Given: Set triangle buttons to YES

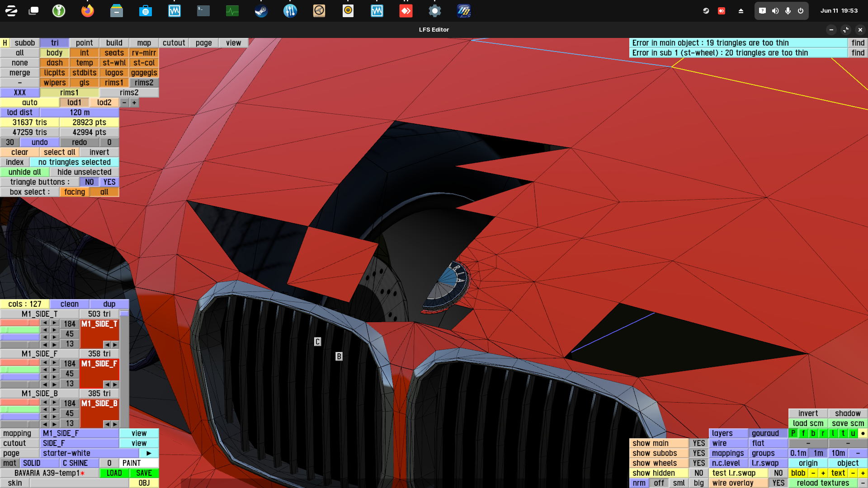Looking at the screenshot, I should click(109, 182).
